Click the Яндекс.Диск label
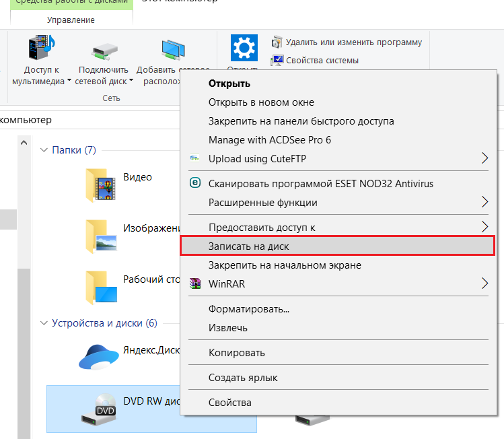 click(151, 350)
